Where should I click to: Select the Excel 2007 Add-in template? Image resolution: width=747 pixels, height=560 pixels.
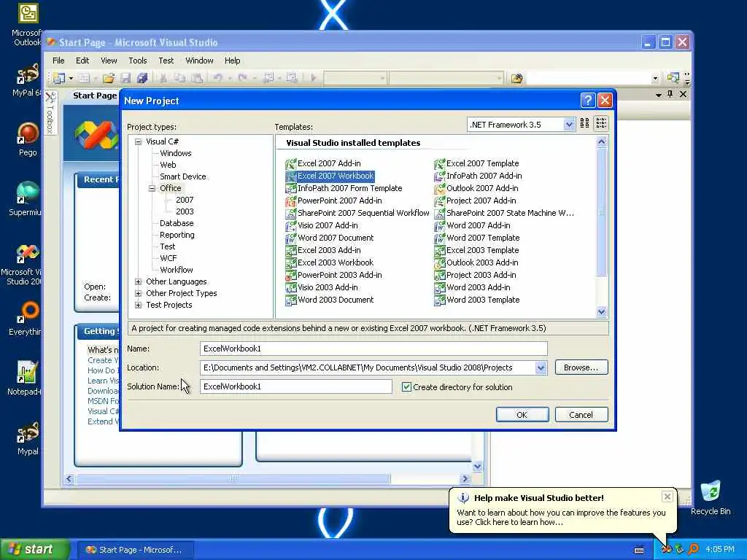(x=323, y=163)
